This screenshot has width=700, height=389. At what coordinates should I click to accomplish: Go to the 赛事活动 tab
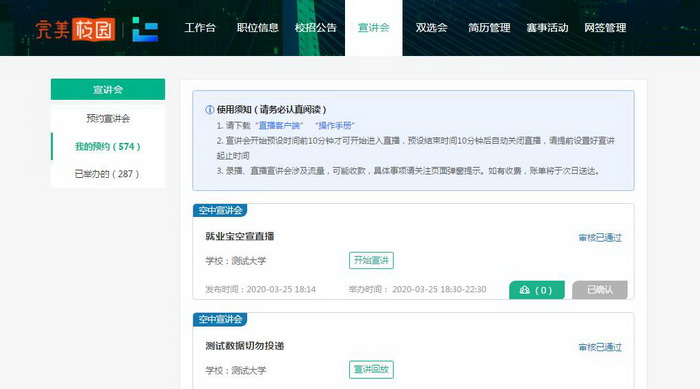tap(547, 28)
